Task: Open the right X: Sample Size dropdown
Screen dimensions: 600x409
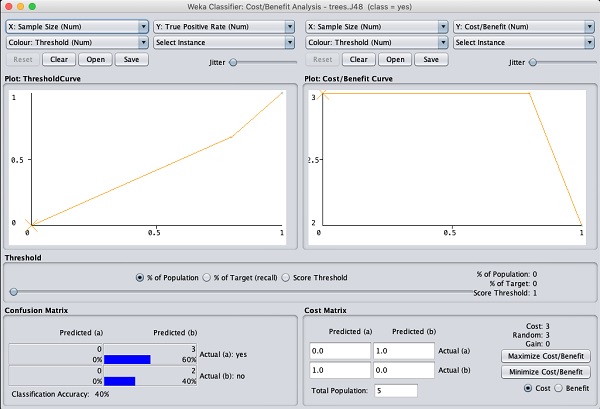Action: [377, 27]
